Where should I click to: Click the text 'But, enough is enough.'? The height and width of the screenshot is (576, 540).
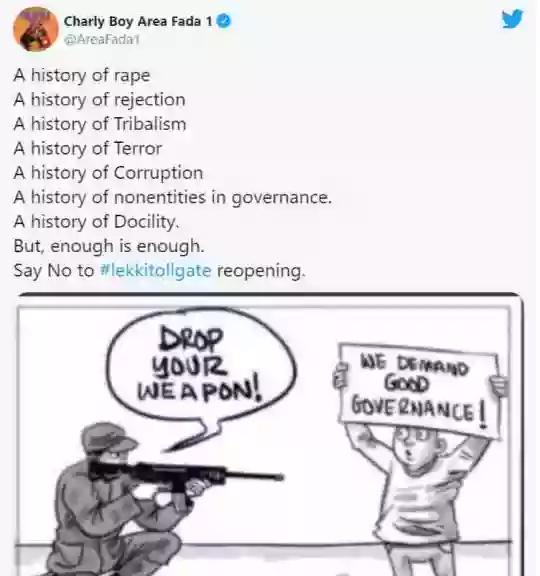pyautogui.click(x=109, y=246)
